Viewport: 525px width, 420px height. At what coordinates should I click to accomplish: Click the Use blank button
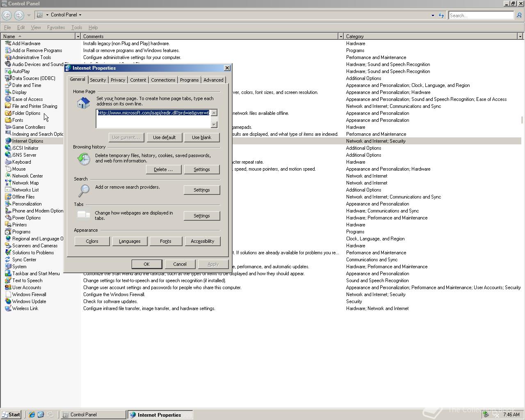coord(201,137)
